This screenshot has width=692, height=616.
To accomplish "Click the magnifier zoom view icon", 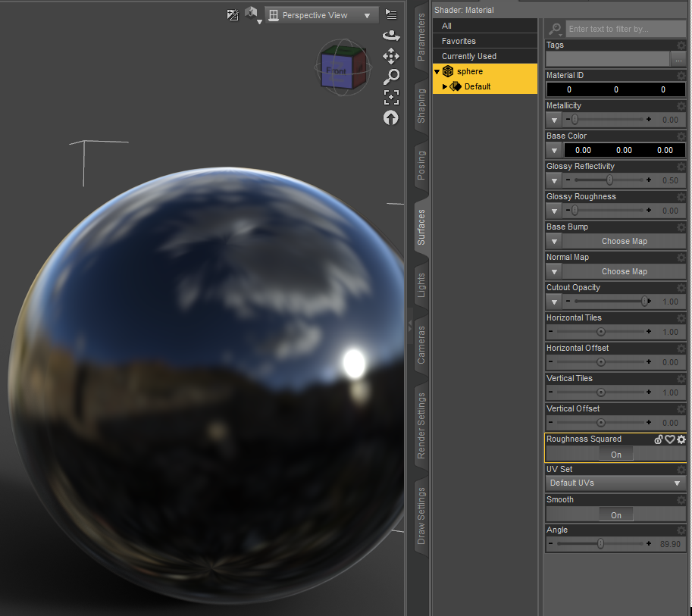I will 391,77.
